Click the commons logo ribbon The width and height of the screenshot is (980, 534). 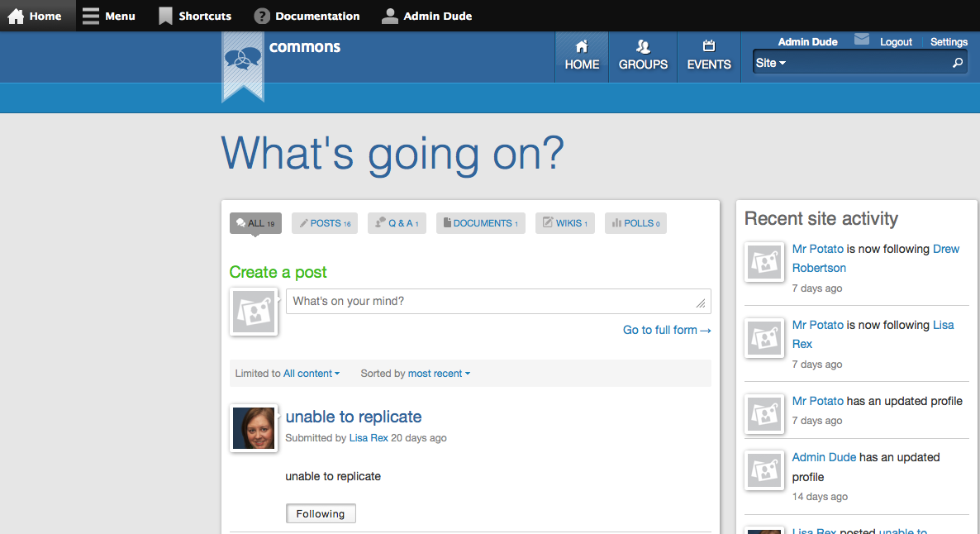point(242,68)
